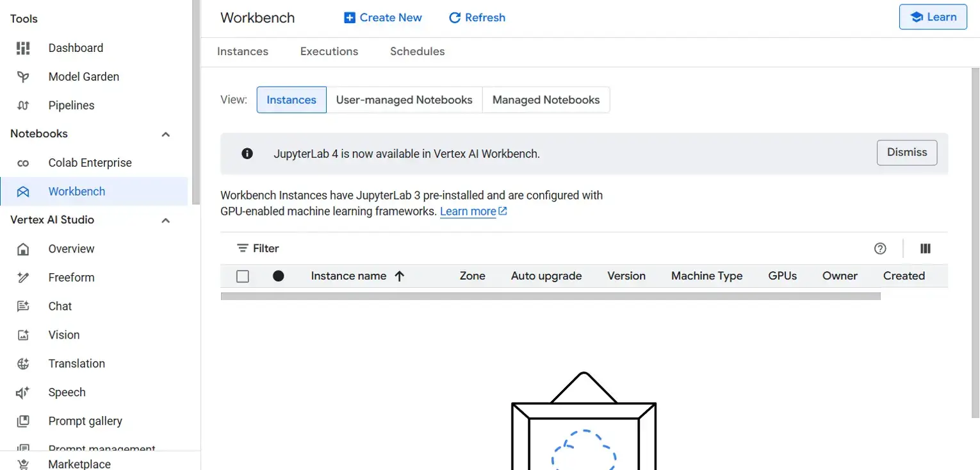Select the Colab Enterprise icon

(23, 163)
